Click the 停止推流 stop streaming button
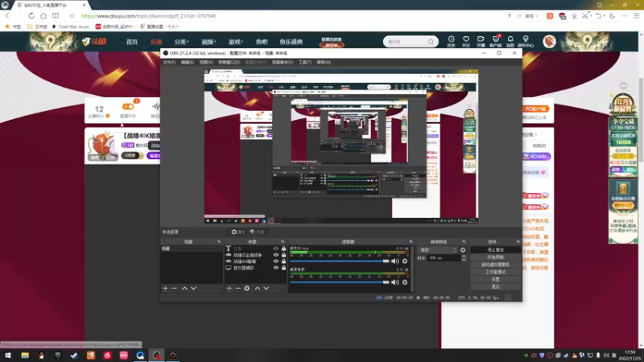This screenshot has height=362, width=644. point(495,250)
